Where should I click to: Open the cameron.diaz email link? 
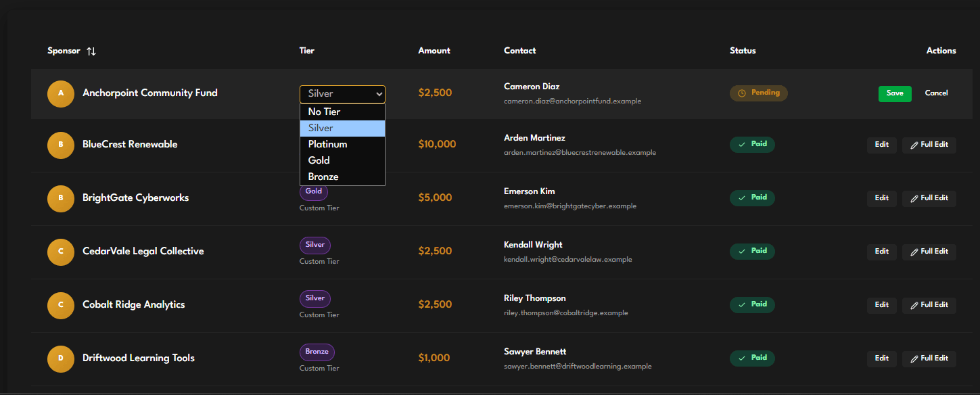pyautogui.click(x=572, y=101)
